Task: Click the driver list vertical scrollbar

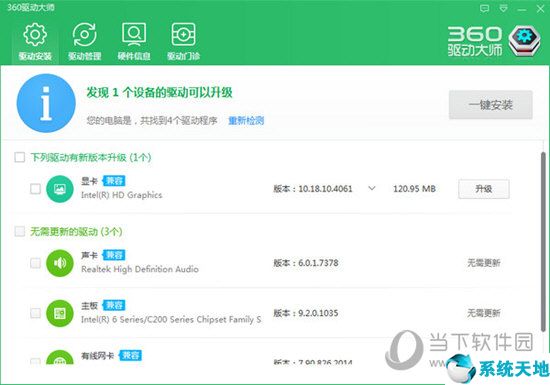Action: click(x=543, y=242)
